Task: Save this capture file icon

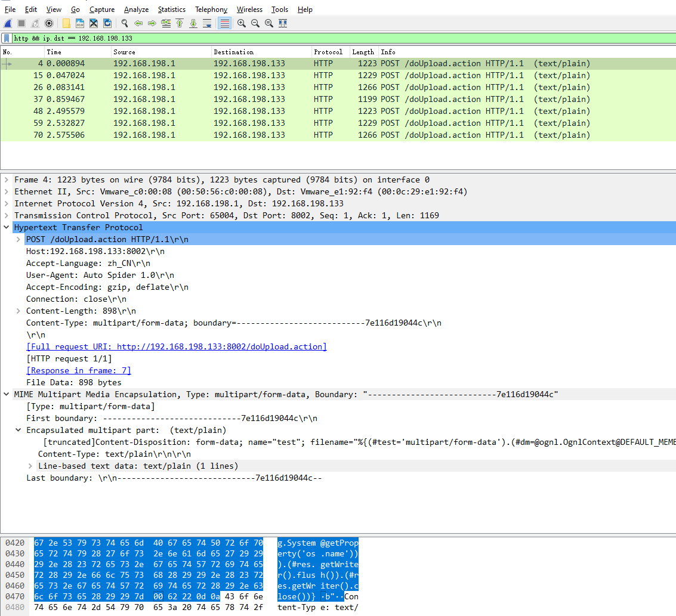Action: [x=80, y=23]
